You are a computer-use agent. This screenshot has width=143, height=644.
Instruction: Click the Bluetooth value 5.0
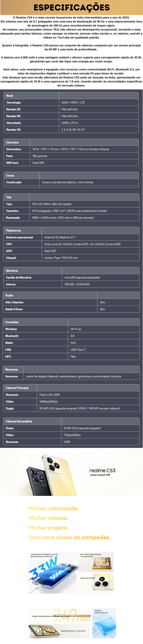(73, 336)
